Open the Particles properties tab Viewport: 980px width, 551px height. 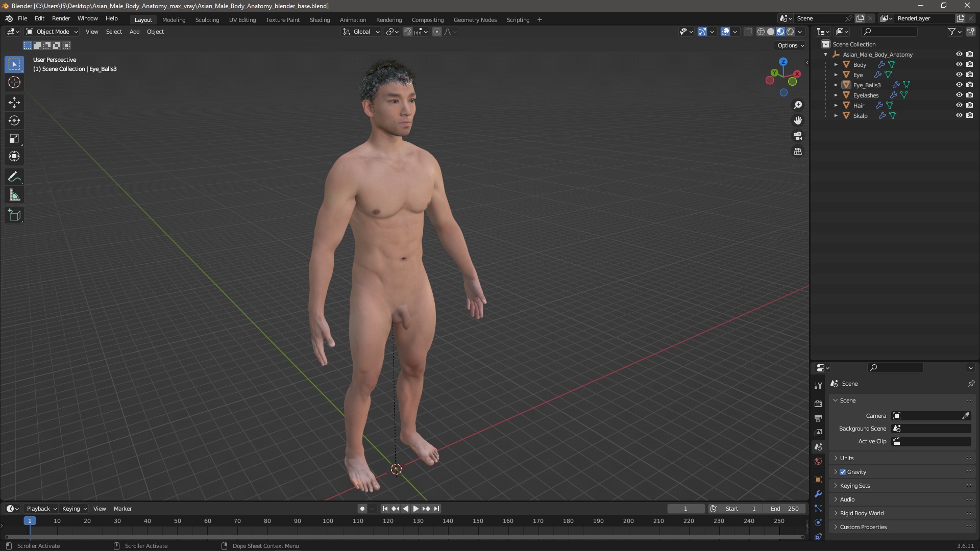(x=818, y=508)
